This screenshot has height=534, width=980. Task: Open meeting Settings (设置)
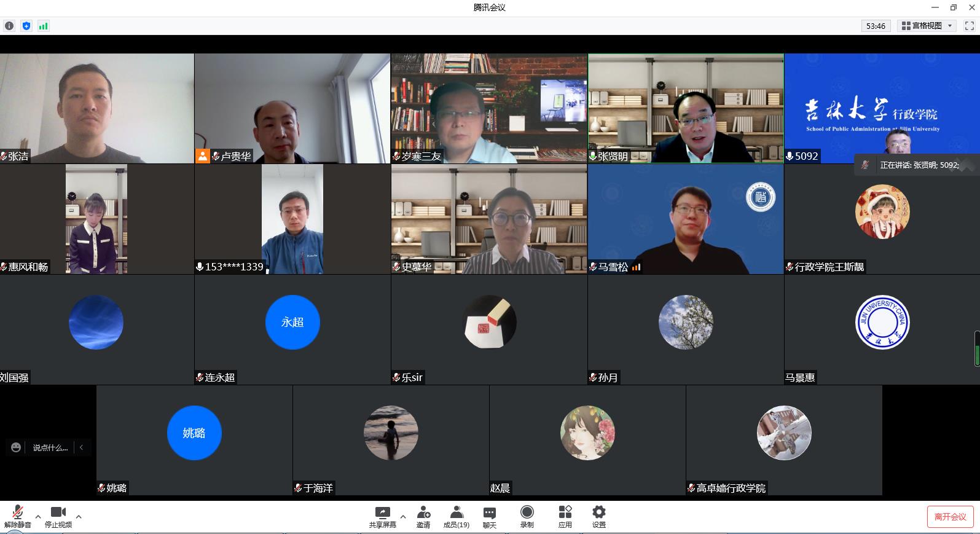[598, 517]
